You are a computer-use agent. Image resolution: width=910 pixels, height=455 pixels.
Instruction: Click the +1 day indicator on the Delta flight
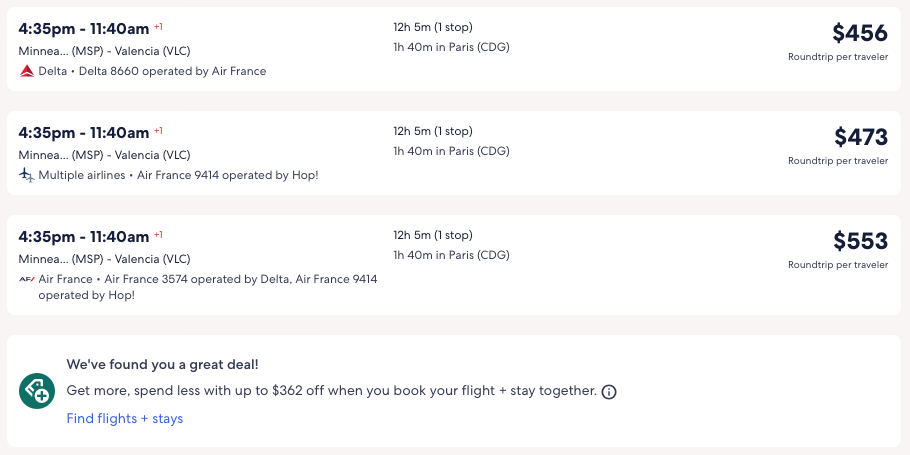click(x=158, y=26)
